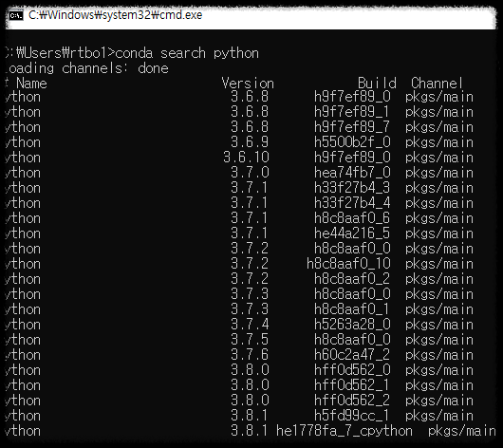Click version 3.6.8 in the h9f7ef89_7 row
This screenshot has height=448, width=503.
tap(250, 127)
